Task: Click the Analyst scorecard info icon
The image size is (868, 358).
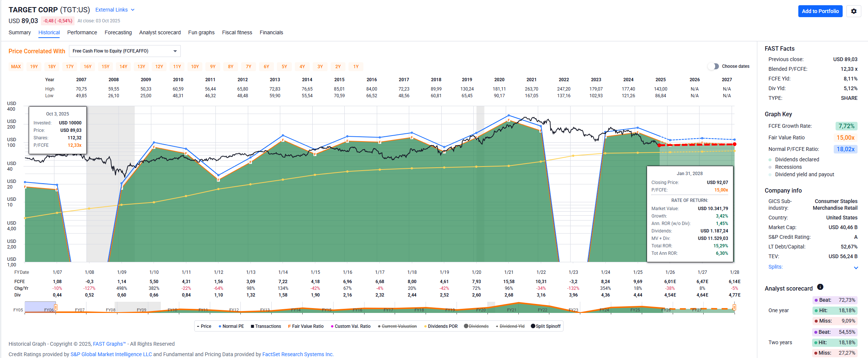Action: pos(820,287)
